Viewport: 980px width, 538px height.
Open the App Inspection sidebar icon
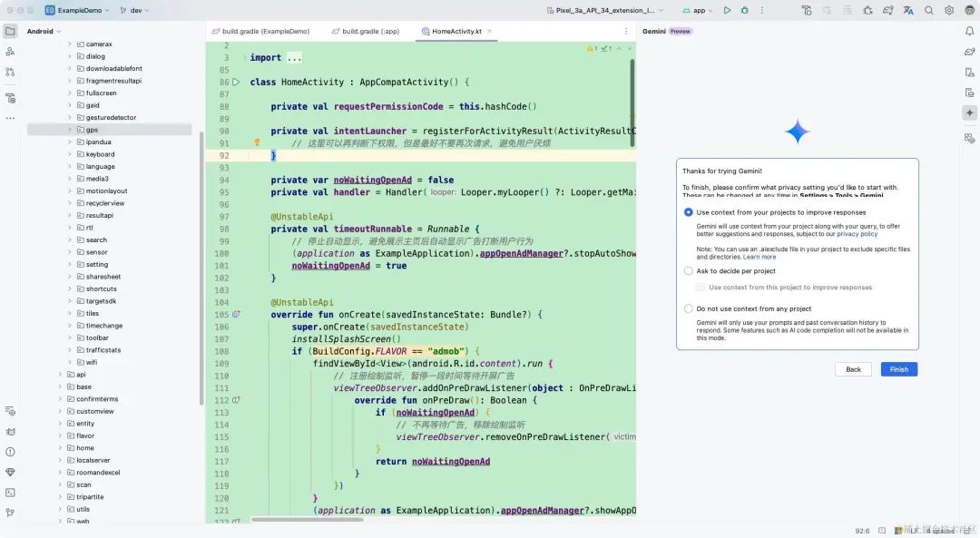point(10,411)
